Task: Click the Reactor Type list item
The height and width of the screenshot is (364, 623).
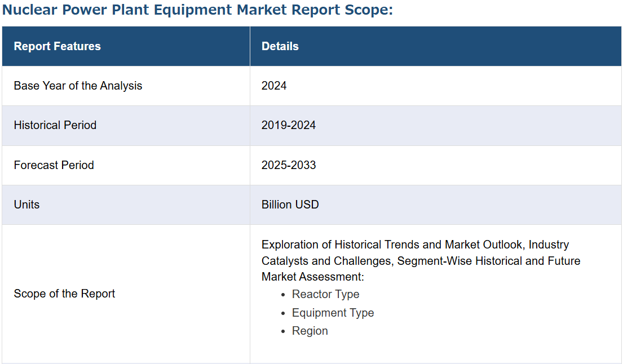Action: [x=325, y=294]
